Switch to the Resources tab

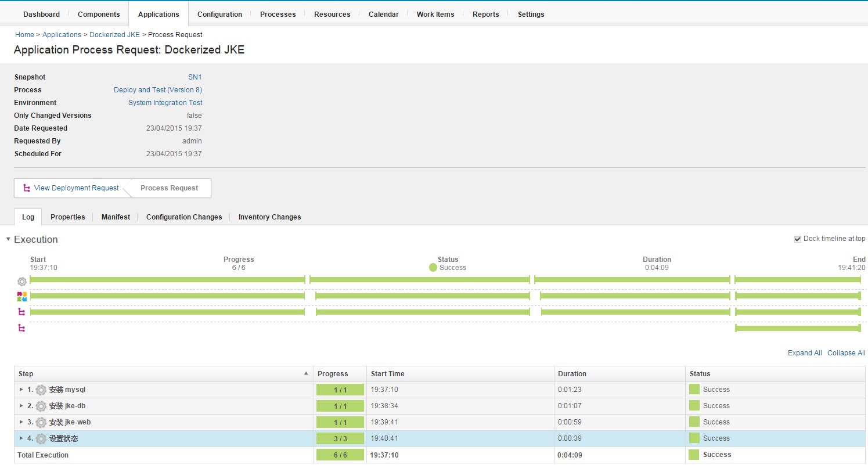pos(332,14)
